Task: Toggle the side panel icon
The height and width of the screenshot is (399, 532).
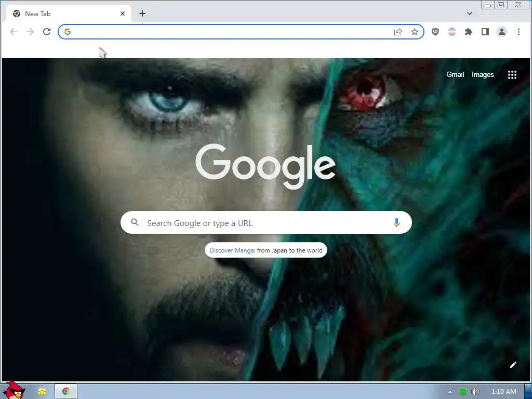Action: tap(485, 32)
